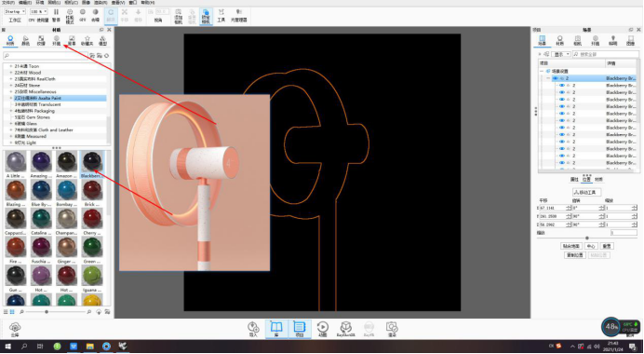644x354 pixels.
Task: Click the translation X value field 67.1141
Action: pyautogui.click(x=556, y=208)
